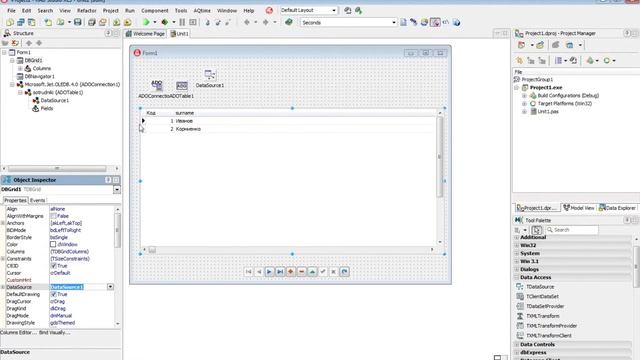Viewport: 640px width, 360px height.
Task: Click the Bind Visually link
Action: pos(55,333)
